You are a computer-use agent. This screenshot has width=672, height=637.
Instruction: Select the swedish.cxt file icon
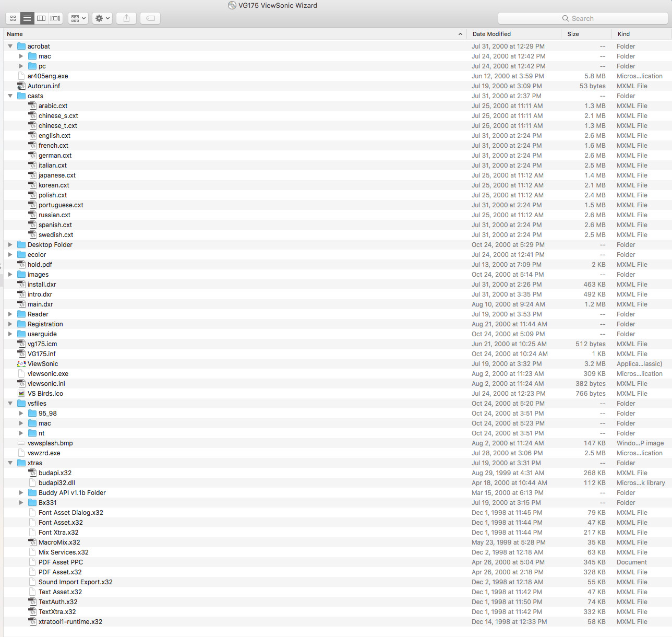coord(32,235)
